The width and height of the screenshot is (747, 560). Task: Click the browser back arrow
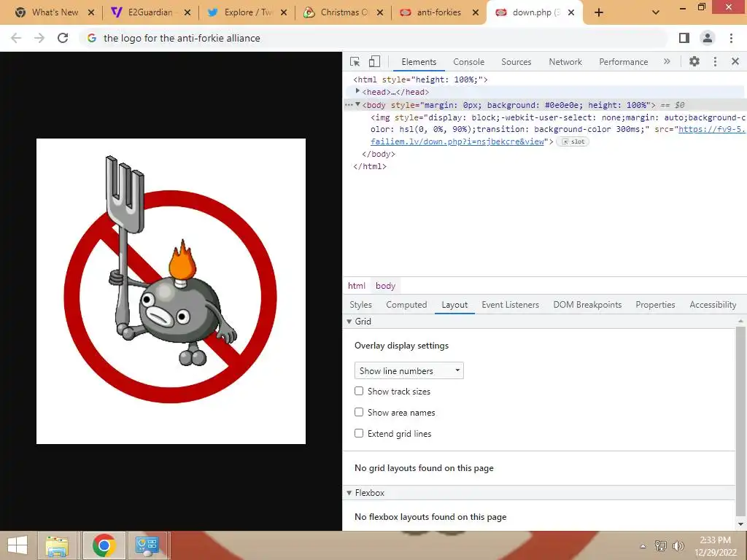[x=16, y=38]
